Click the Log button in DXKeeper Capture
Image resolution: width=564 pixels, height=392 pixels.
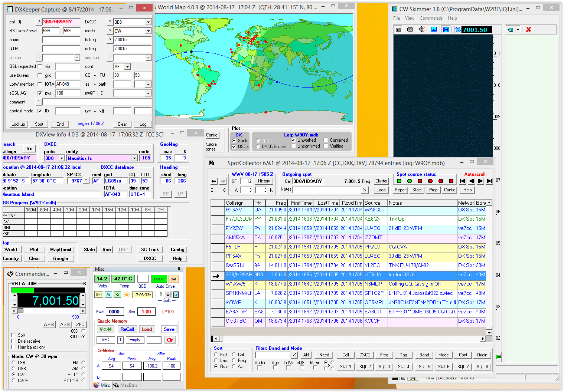tap(143, 124)
